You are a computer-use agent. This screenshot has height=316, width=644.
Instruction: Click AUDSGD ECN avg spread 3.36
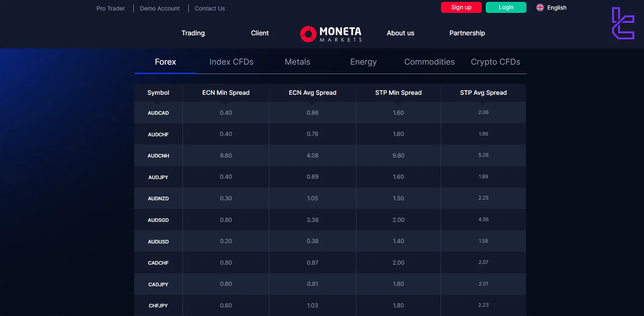coord(313,220)
